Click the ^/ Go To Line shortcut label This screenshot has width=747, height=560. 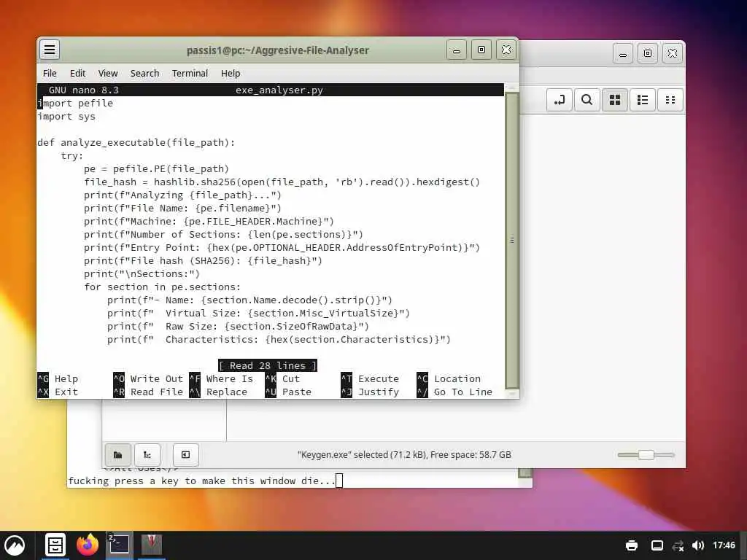tap(454, 392)
